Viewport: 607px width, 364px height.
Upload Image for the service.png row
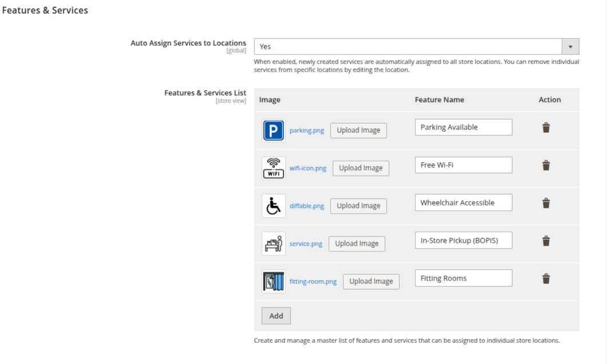[x=357, y=244]
